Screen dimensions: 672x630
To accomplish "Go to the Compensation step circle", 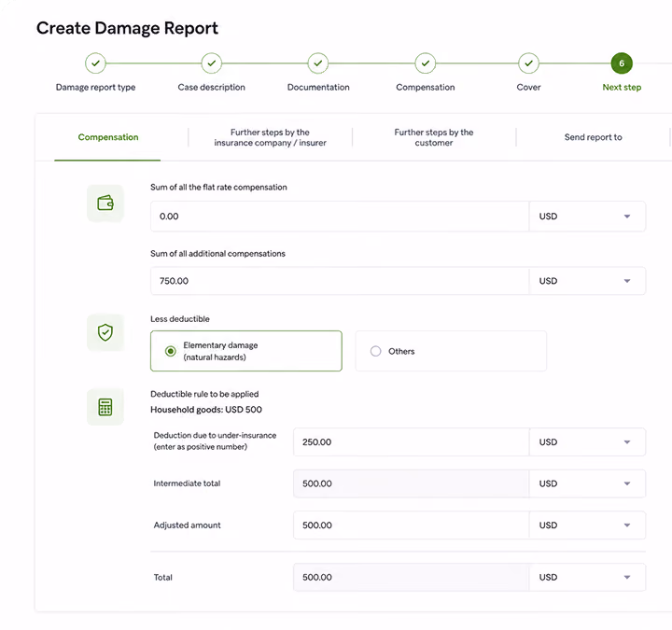I will coord(426,63).
